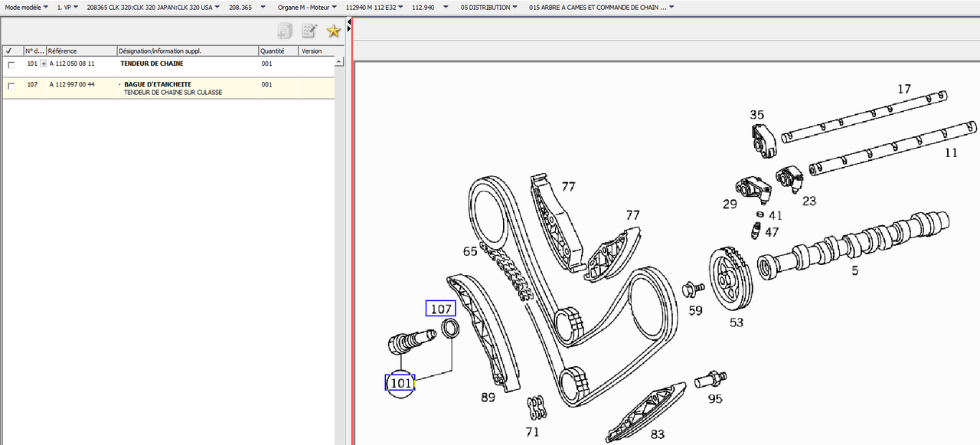Select callout 29 rocker arm

point(730,204)
